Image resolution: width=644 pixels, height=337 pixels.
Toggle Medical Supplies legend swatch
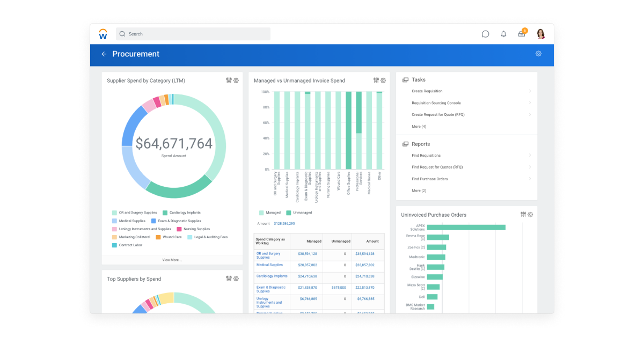click(x=114, y=221)
